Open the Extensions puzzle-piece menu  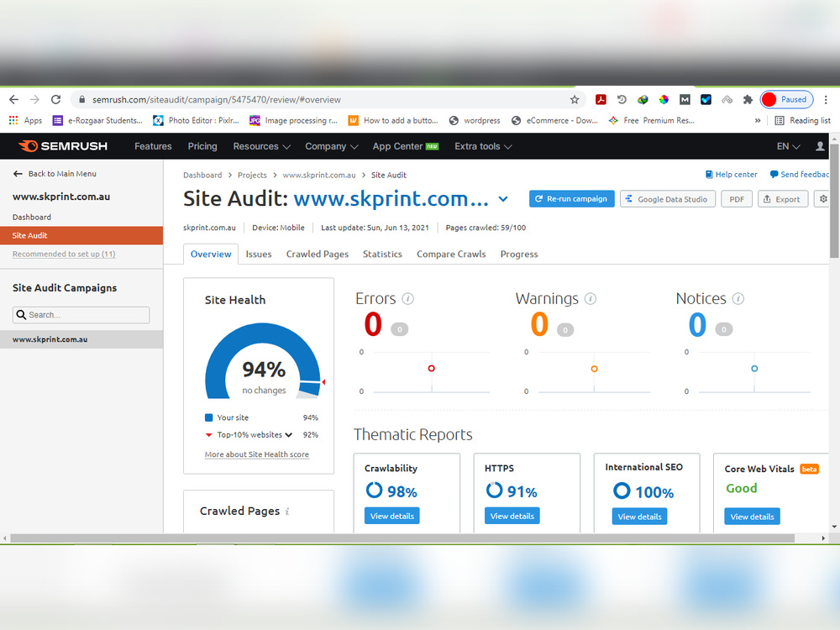tap(748, 100)
